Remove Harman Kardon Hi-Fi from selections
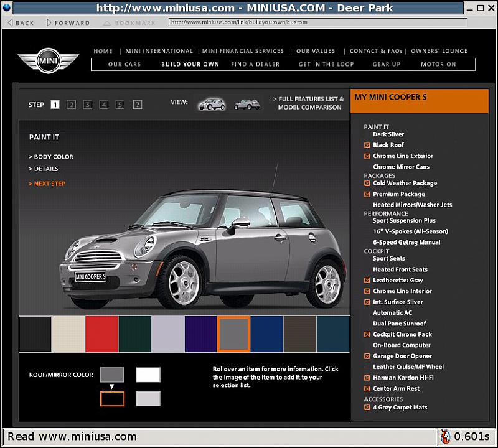The image size is (498, 448). pos(367,377)
